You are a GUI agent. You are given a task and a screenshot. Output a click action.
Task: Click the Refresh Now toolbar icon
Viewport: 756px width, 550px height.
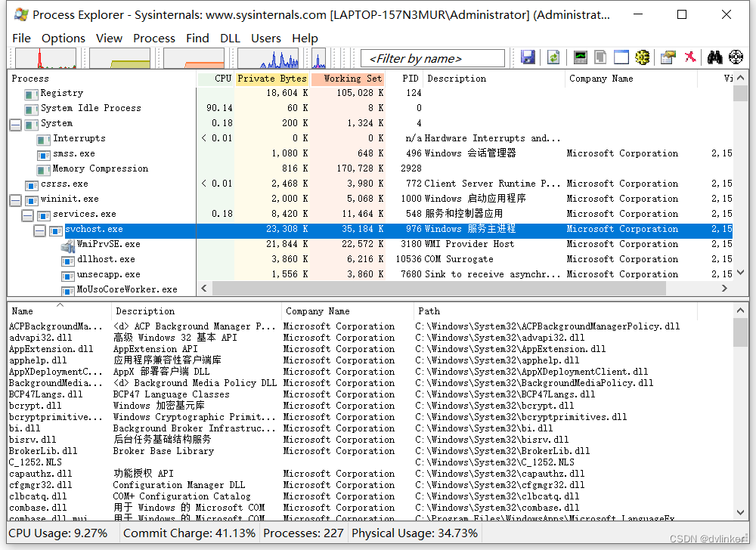tap(553, 57)
